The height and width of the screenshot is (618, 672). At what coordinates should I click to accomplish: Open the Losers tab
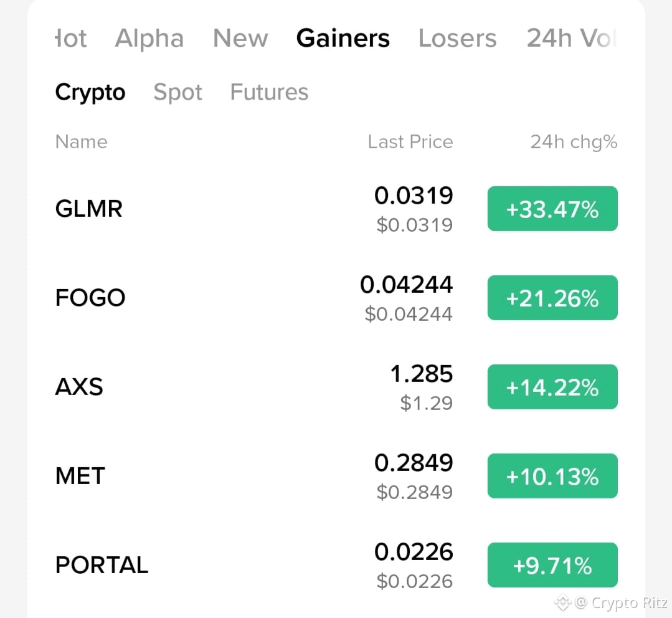[x=457, y=38]
